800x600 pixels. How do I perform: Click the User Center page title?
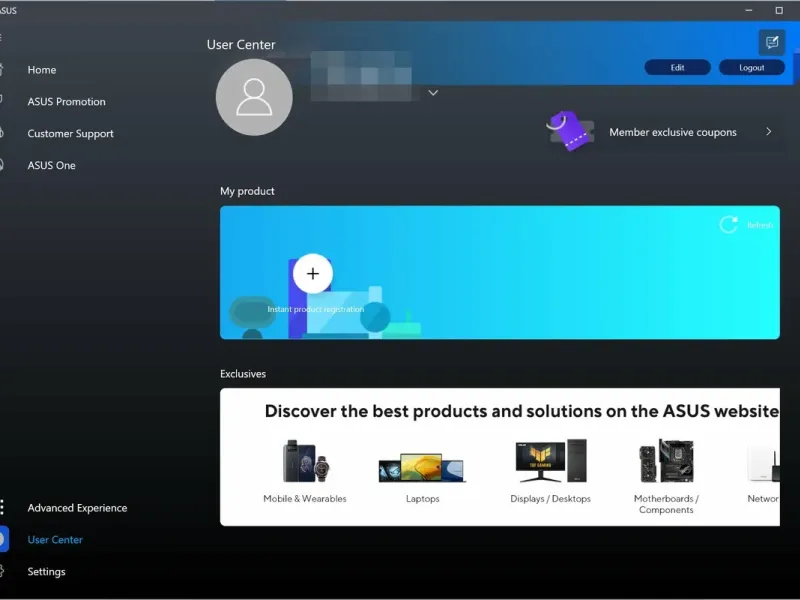[x=241, y=45]
